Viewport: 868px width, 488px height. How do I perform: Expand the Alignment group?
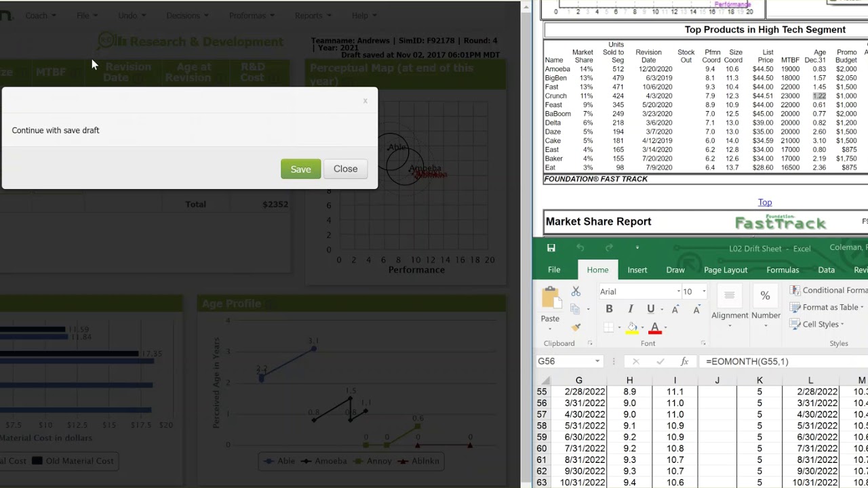point(730,306)
